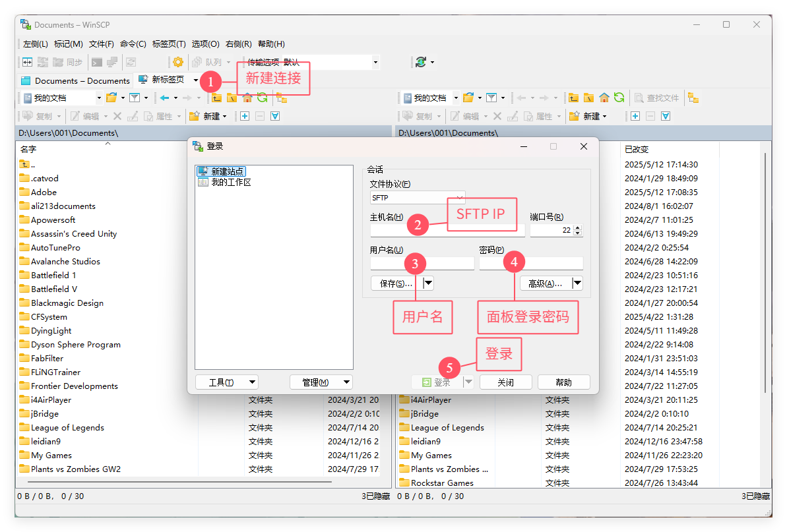Viewport: 787px width, 532px height.
Task: Open the 文件(F) menu
Action: click(102, 44)
